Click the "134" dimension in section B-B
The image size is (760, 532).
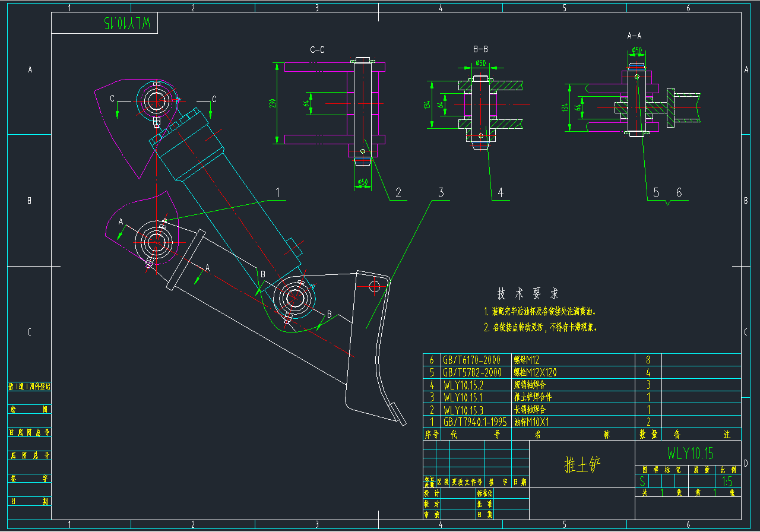pos(428,104)
